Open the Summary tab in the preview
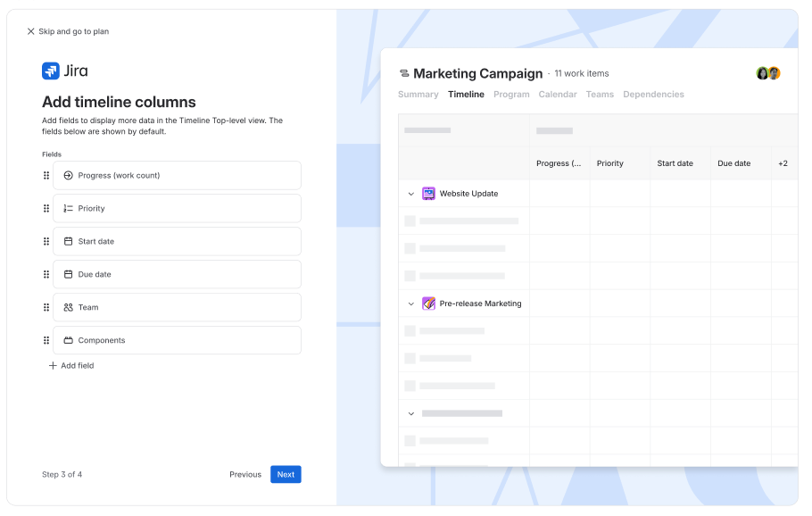This screenshot has width=812, height=516. click(418, 95)
